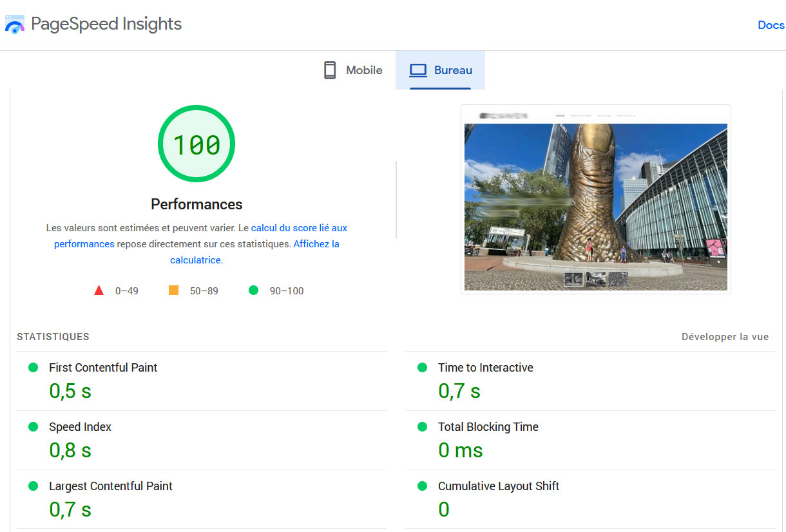Click the green circle 90–100 legend icon
Viewport: 786px width, 532px height.
[253, 290]
